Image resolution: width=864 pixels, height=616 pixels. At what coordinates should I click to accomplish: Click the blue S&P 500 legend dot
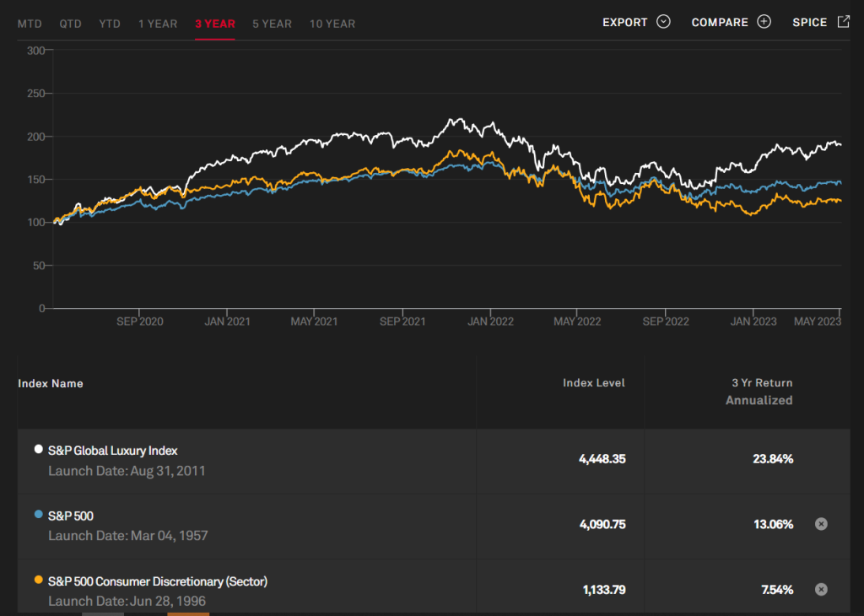pyautogui.click(x=39, y=514)
